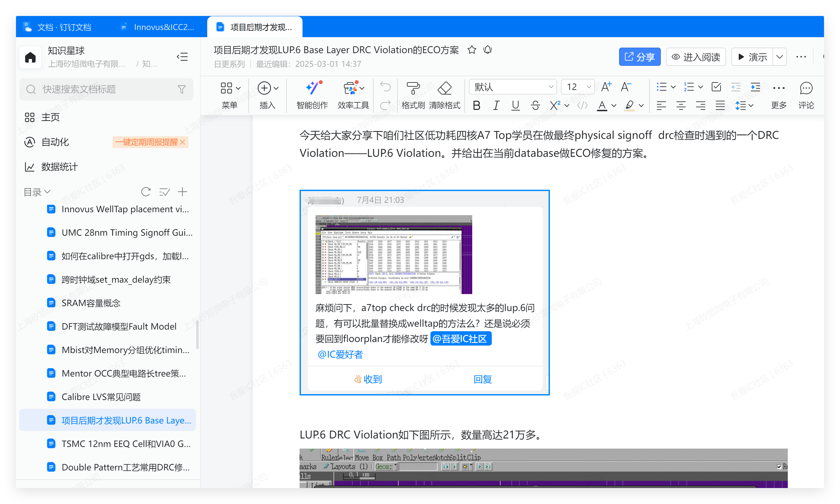The width and height of the screenshot is (840, 504).
Task: Click the blue 分享 share button
Action: point(639,57)
